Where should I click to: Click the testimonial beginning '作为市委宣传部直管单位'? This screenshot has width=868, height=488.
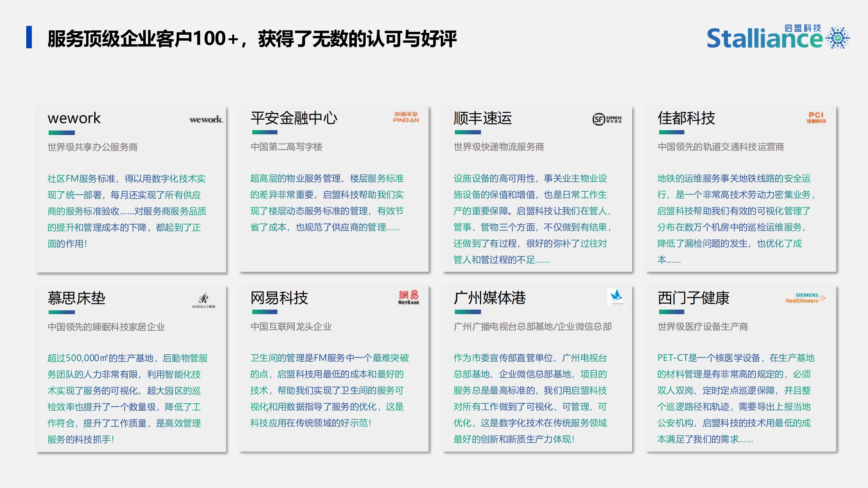click(x=530, y=399)
